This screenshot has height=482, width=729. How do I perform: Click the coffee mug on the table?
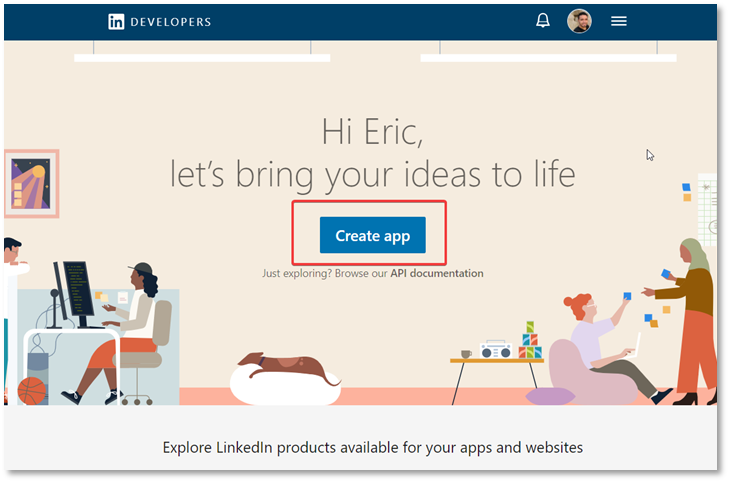[x=466, y=354]
